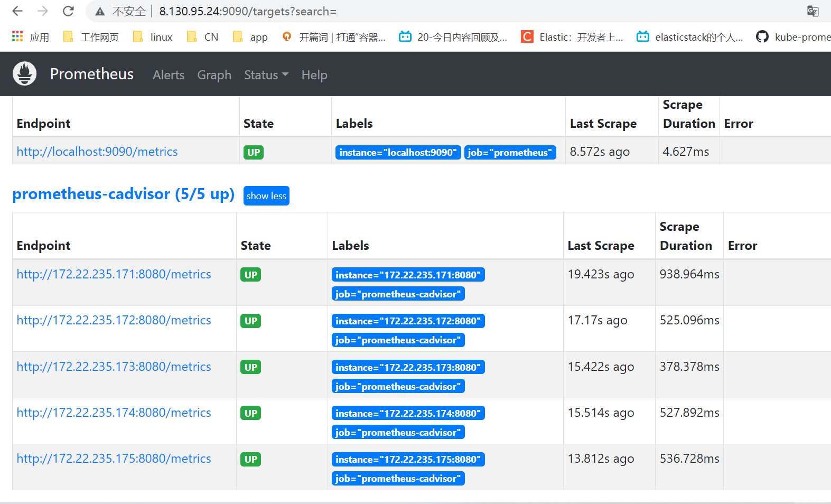Click the instance="172.22.235.171:8080" label

[x=408, y=275]
